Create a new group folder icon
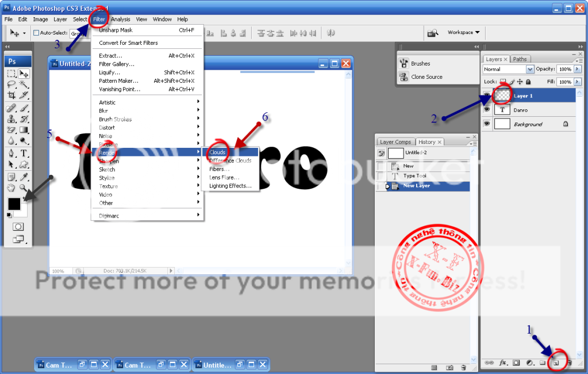Viewport: 588px width, 374px height. 542,362
